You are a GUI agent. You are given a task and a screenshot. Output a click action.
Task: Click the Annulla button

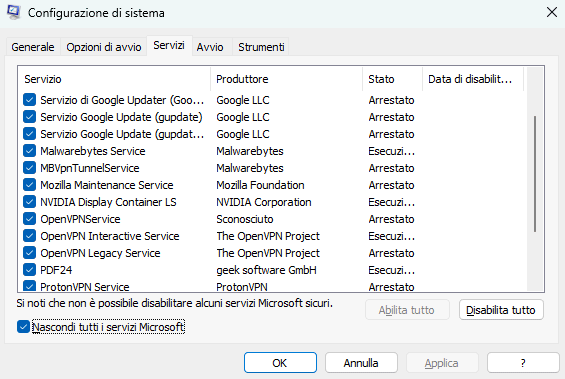(361, 363)
